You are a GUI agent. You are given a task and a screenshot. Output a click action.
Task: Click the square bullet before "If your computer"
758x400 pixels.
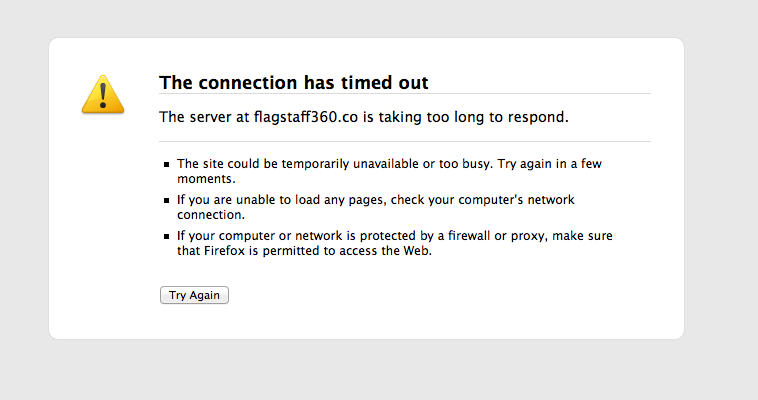coord(167,237)
